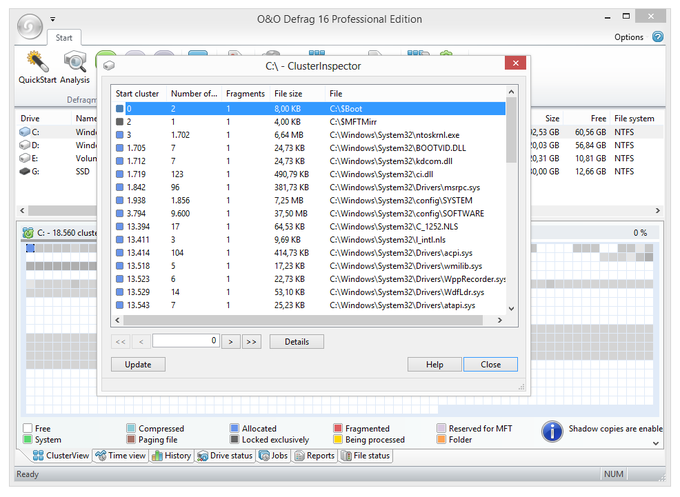Click the vertical scrollbar thumb in file list
Viewport: 680px width, 497px height.
511,130
